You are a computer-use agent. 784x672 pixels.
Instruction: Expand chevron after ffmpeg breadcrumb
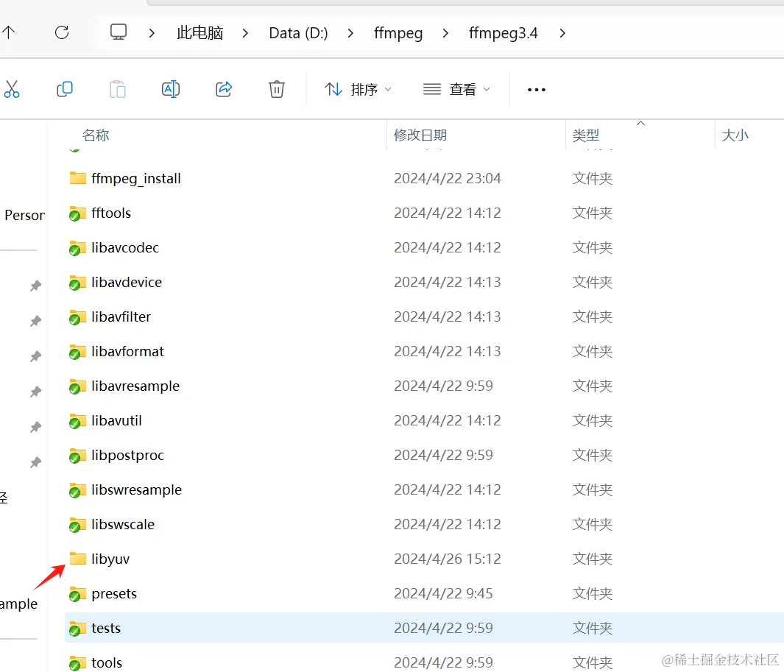pyautogui.click(x=445, y=34)
